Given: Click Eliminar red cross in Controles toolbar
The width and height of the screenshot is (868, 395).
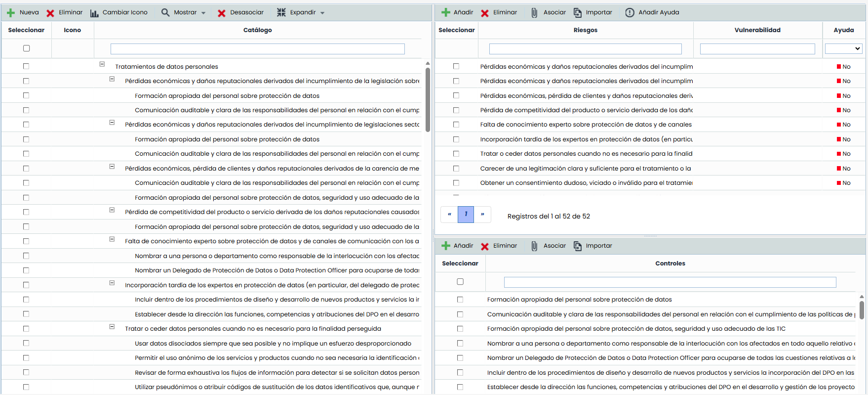Looking at the screenshot, I should [485, 246].
